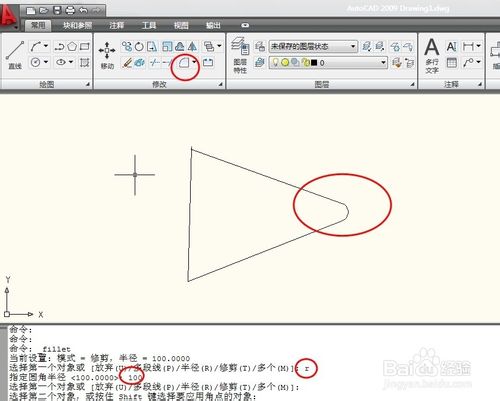The width and height of the screenshot is (500, 401).
Task: Select the Mirror tool in the Modify panel
Action: [x=192, y=46]
